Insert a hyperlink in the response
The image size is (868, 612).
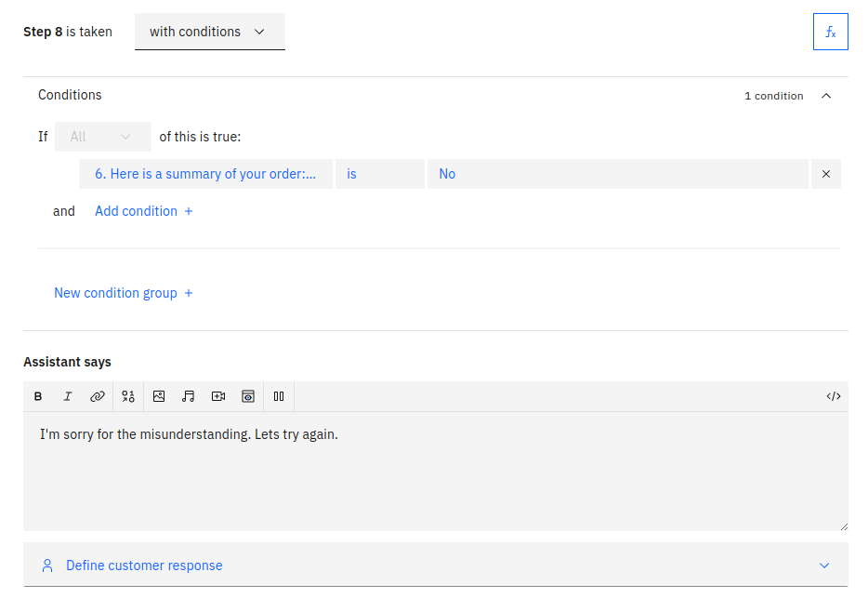[x=98, y=396]
